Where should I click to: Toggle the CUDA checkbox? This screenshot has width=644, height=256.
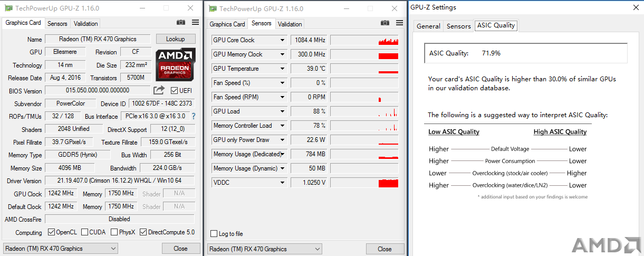click(x=84, y=232)
